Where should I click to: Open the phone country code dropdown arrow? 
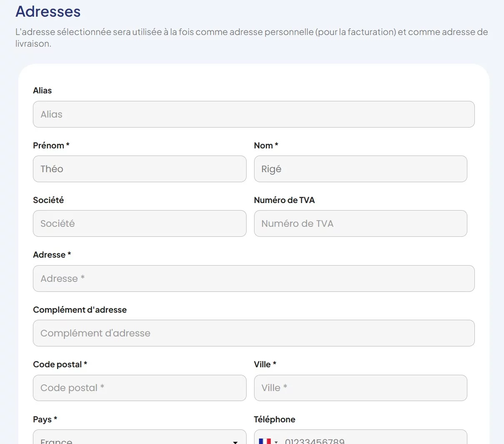coord(276,441)
